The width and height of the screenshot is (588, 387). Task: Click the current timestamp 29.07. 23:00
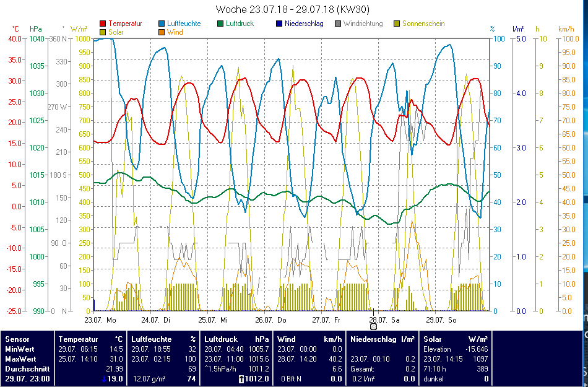click(27, 378)
